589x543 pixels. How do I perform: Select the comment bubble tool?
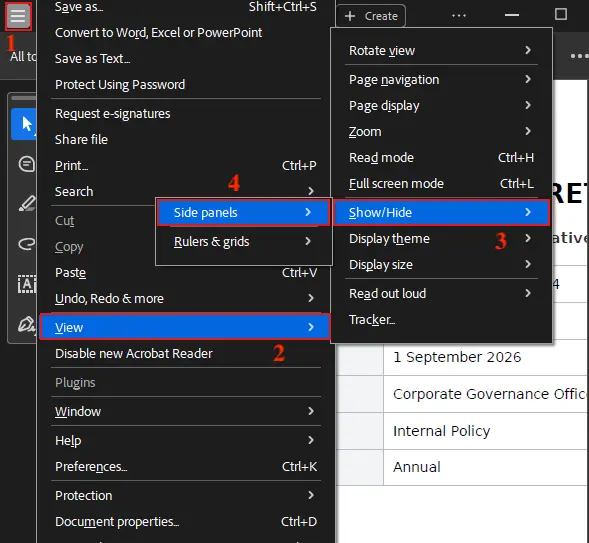tap(26, 164)
